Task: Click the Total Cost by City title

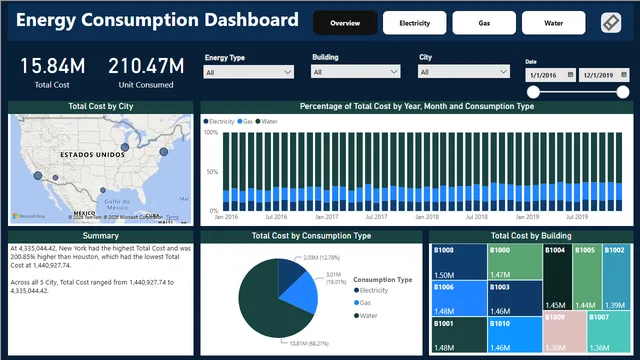Action: 101,107
